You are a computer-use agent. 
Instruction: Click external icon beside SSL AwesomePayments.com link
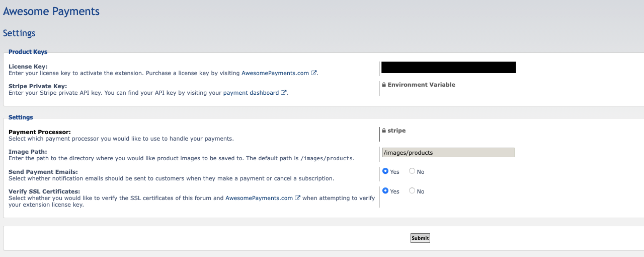click(x=298, y=198)
